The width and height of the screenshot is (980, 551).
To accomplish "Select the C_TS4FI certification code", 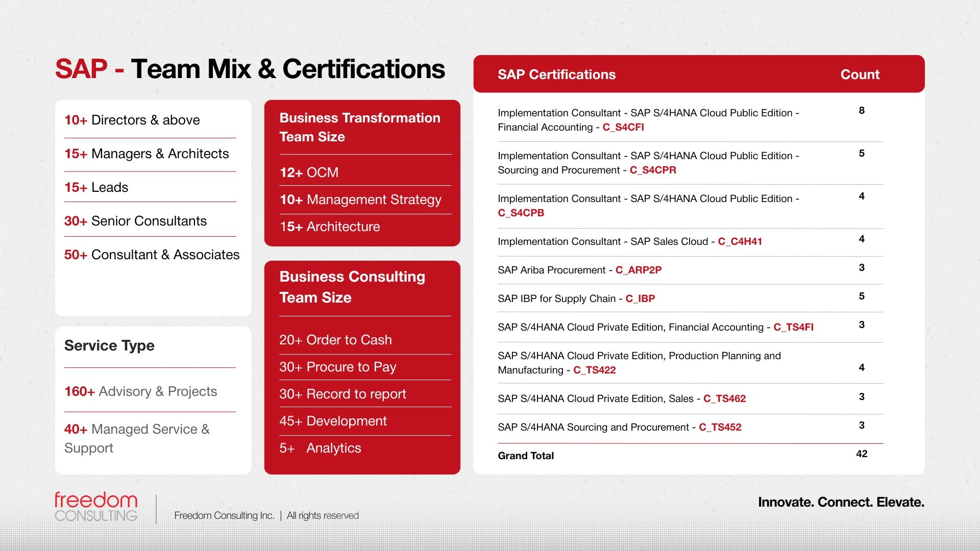I will (793, 327).
